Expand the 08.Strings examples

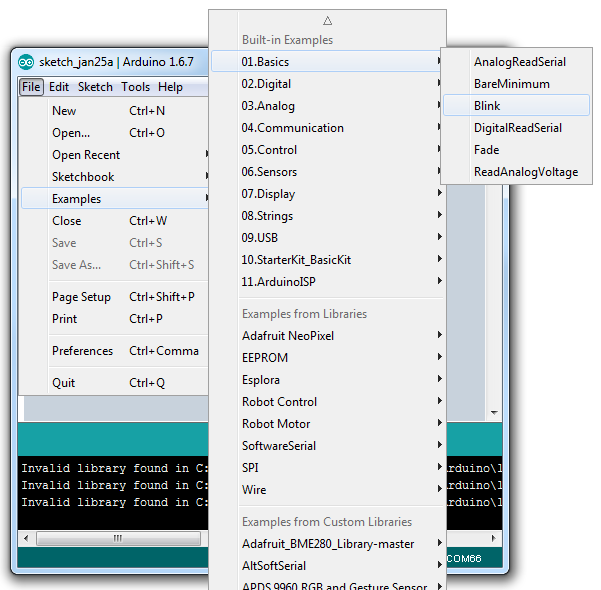(x=327, y=215)
